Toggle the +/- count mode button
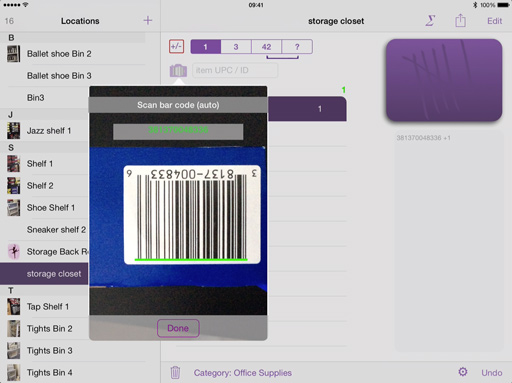This screenshot has width=512, height=383. [176, 46]
